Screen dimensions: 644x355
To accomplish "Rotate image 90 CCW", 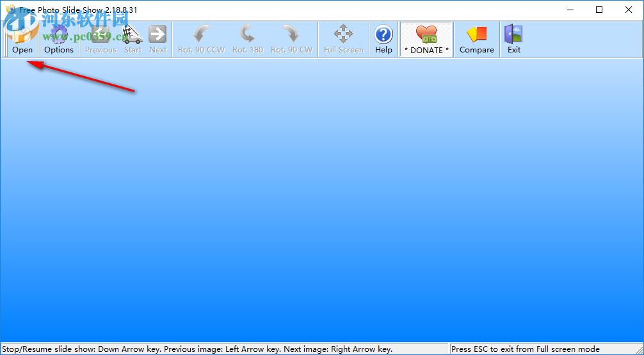I will [201, 40].
